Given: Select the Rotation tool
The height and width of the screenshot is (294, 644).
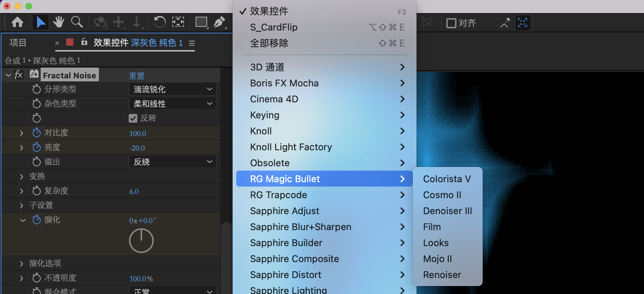Looking at the screenshot, I should pyautogui.click(x=160, y=23).
